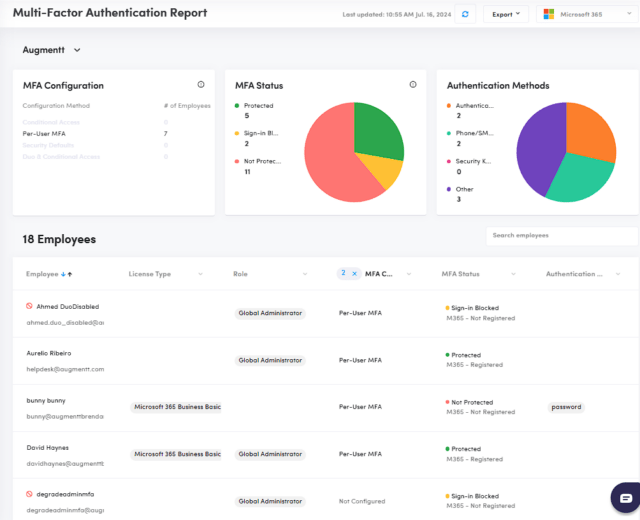This screenshot has height=520, width=640.
Task: Click MFA Configuration info icon
Action: (201, 84)
